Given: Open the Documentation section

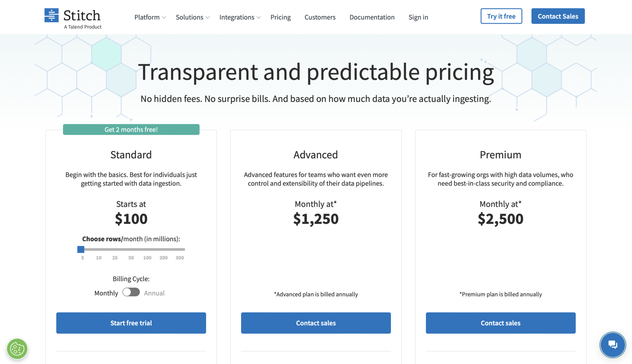Looking at the screenshot, I should [372, 17].
